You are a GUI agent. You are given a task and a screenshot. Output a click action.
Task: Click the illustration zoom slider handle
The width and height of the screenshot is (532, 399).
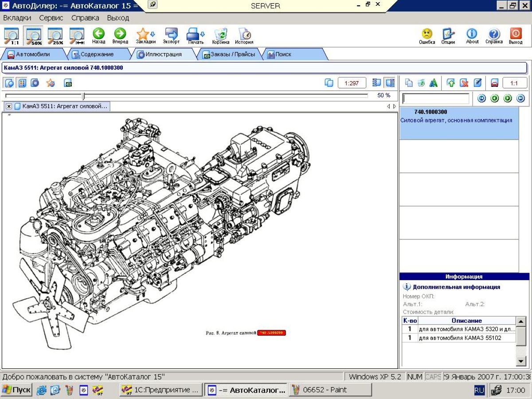pos(83,96)
